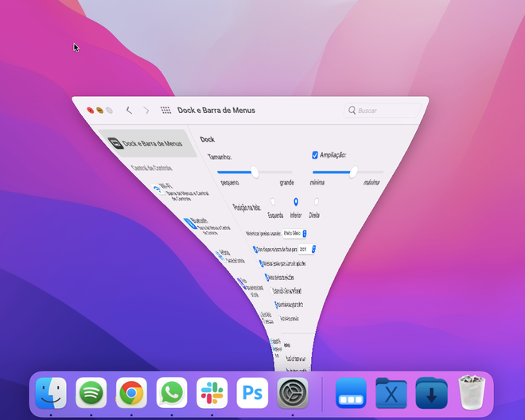Adjust the Tamanho size slider knob
Viewport: 525px width, 420px height.
[255, 172]
